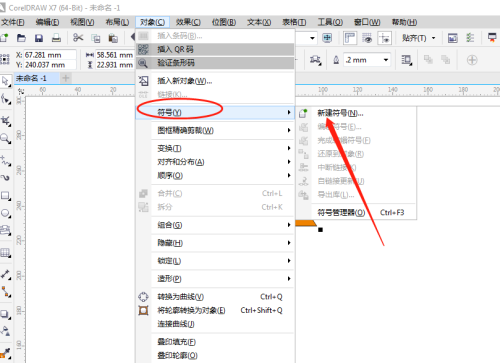500x363 pixels.
Task: Open the 表格(T) menu
Action: [294, 22]
